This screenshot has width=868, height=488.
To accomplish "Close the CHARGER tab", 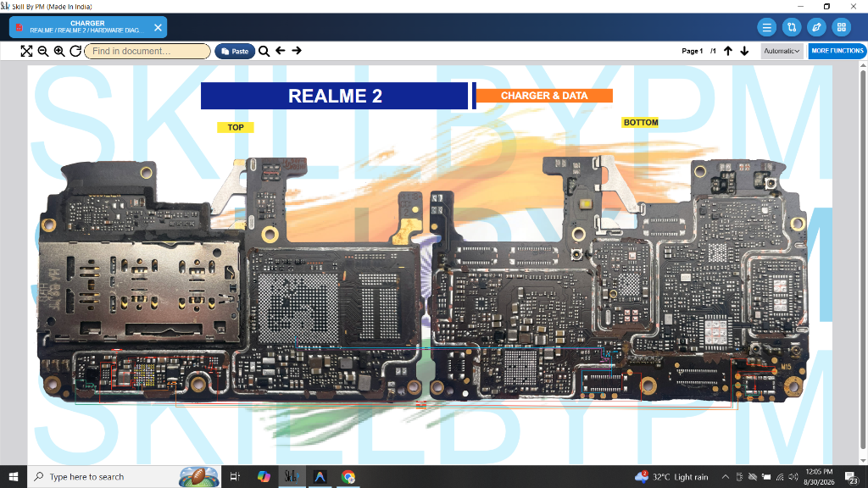I will [158, 27].
